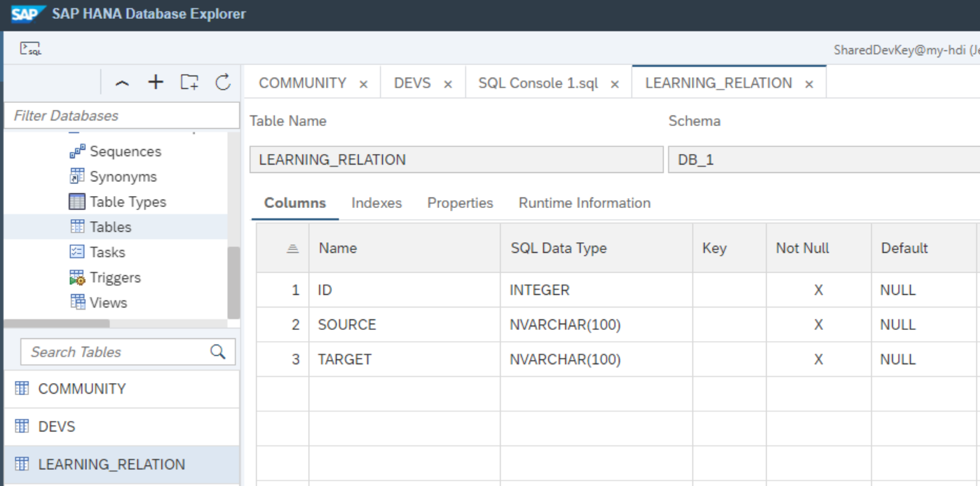
Task: Click the Schema field DB_1
Action: tap(824, 160)
